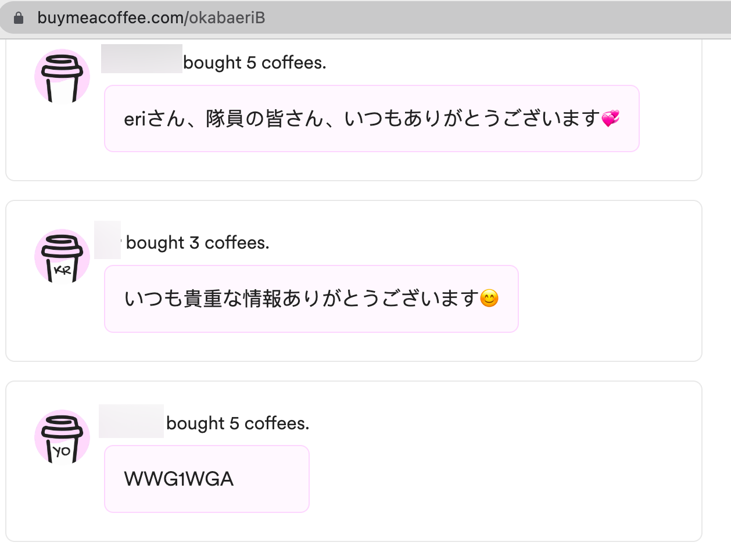Click the plain coffee cup avatar without initials
This screenshot has width=731, height=560.
click(x=62, y=77)
